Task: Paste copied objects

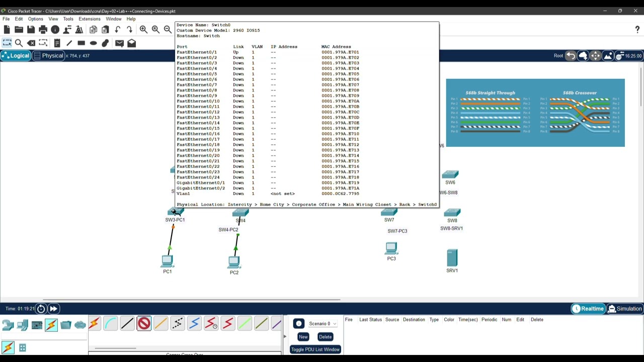Action: pyautogui.click(x=105, y=30)
